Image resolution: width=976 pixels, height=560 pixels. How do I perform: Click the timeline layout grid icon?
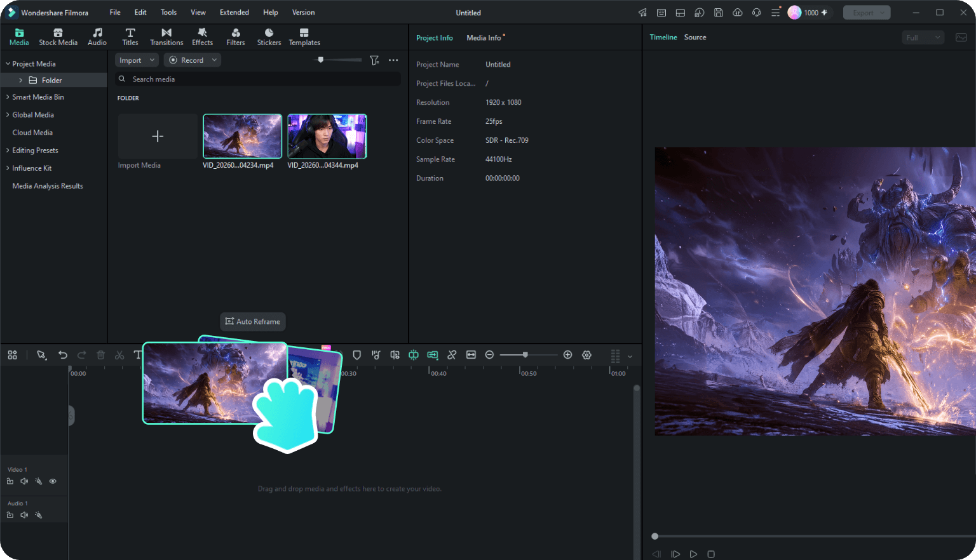coord(13,355)
